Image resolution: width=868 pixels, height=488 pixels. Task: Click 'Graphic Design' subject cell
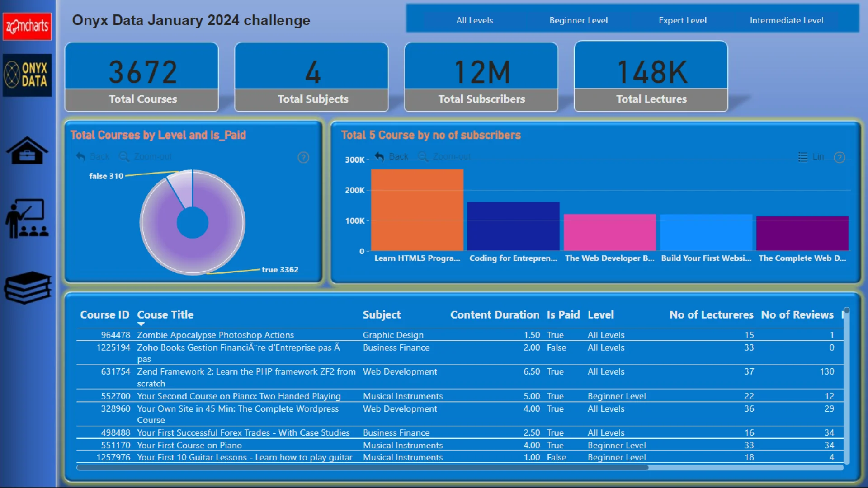click(393, 335)
